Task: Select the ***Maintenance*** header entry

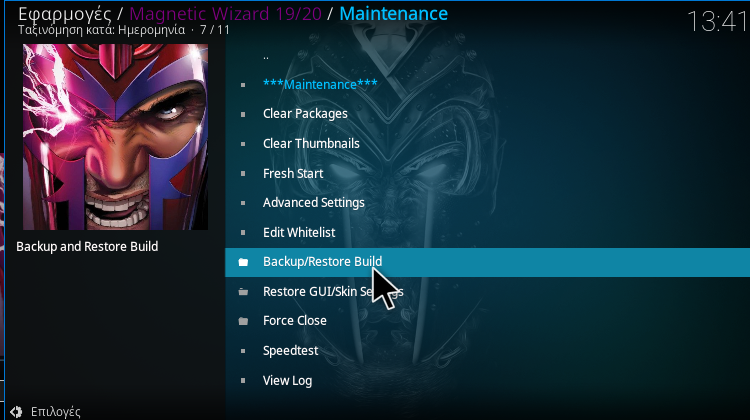Action: pyautogui.click(x=487, y=85)
